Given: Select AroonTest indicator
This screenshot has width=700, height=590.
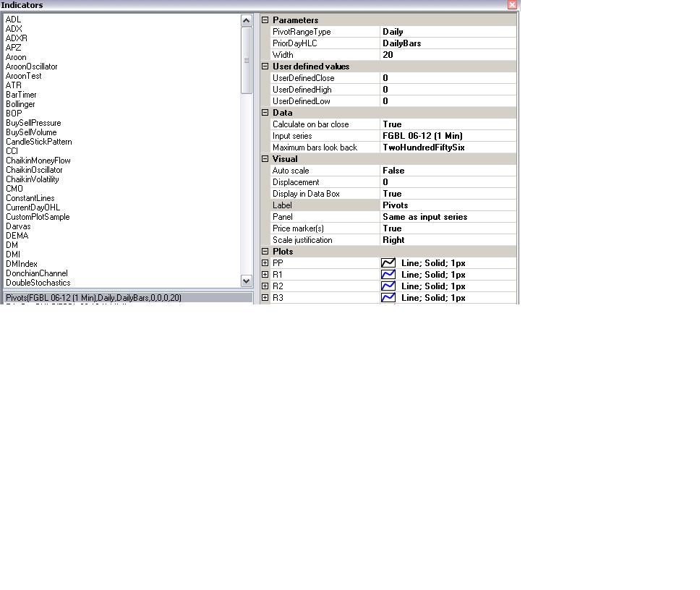Looking at the screenshot, I should [x=24, y=76].
